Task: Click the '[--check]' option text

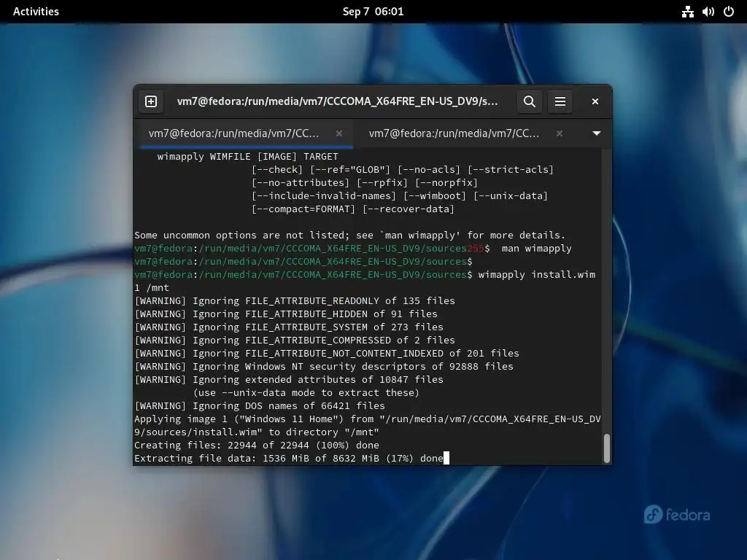Action: click(277, 169)
